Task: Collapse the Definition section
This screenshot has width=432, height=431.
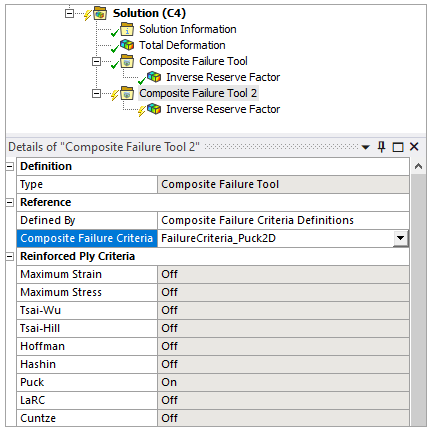Action: (x=10, y=166)
